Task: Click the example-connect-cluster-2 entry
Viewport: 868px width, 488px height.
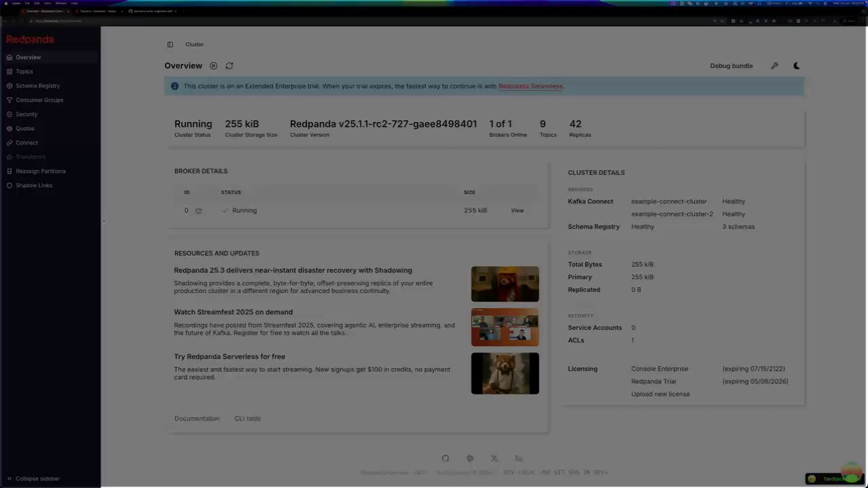Action: coord(672,214)
